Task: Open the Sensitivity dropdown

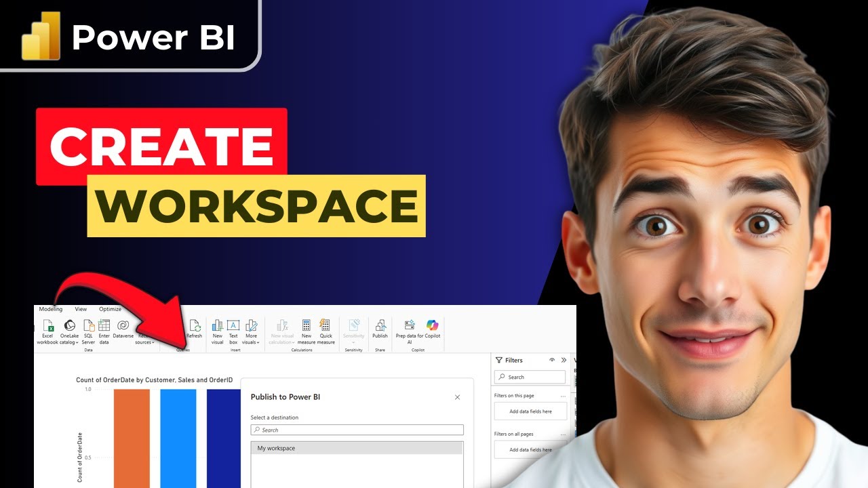Action: point(353,331)
